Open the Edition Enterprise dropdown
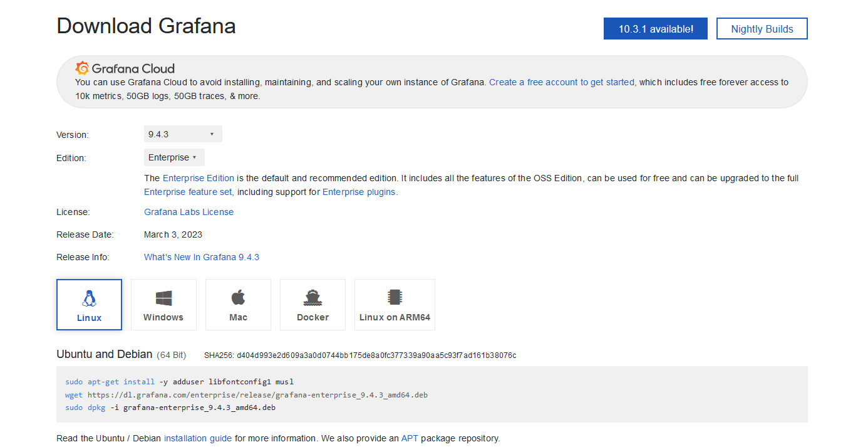The image size is (868, 447). [x=174, y=157]
